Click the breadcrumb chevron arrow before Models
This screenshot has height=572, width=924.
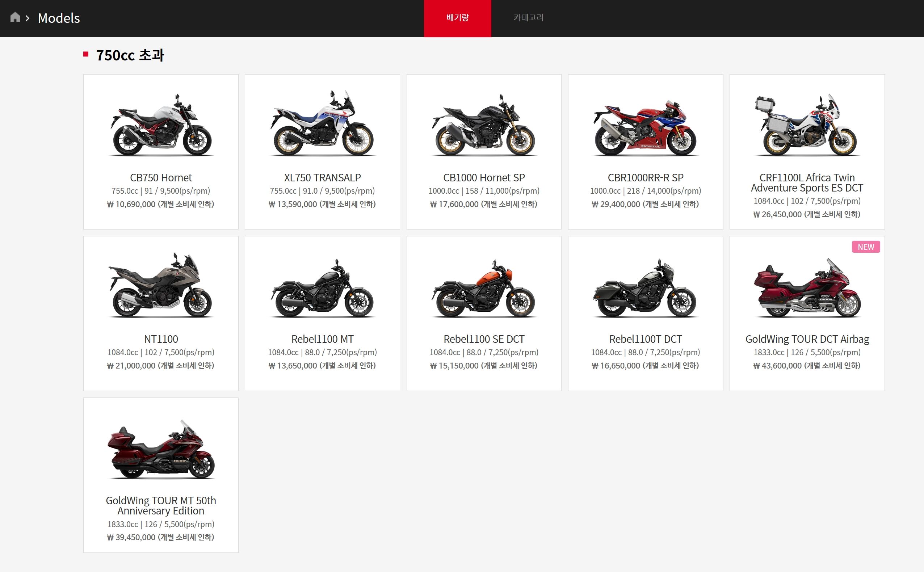(27, 18)
